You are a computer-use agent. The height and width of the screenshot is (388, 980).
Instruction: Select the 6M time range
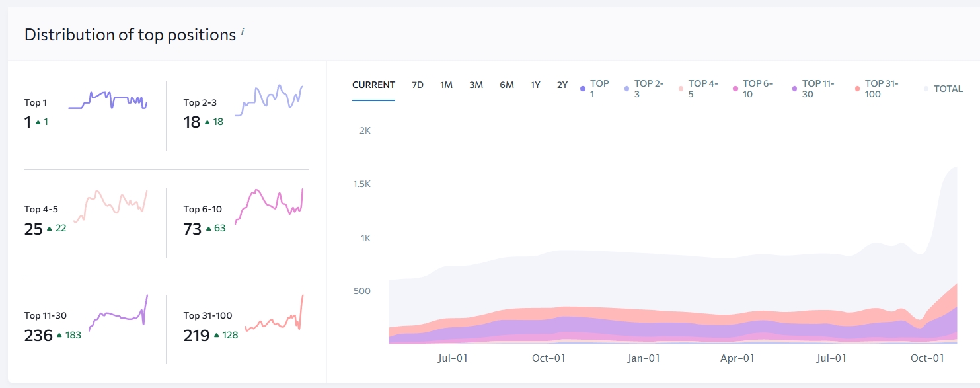click(x=506, y=85)
